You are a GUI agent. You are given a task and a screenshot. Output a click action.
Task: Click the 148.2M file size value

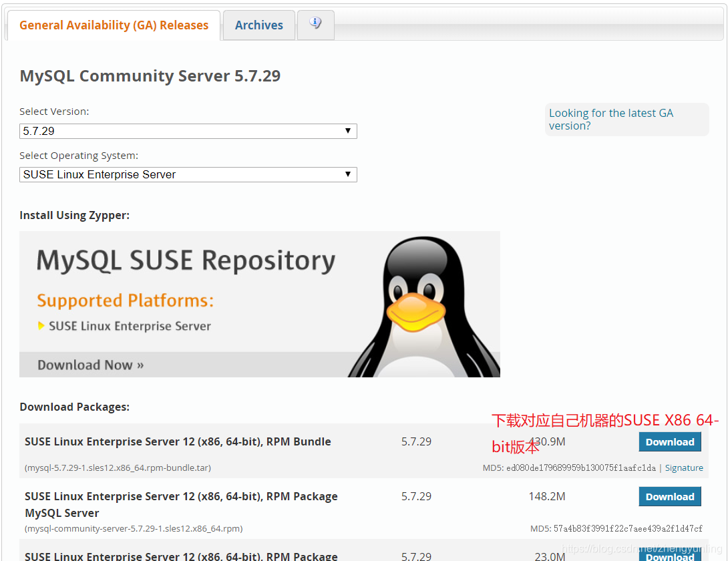coord(547,496)
